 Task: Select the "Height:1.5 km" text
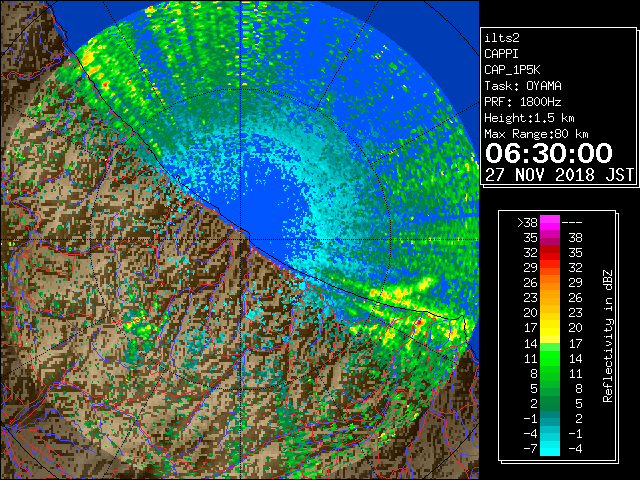[529, 118]
